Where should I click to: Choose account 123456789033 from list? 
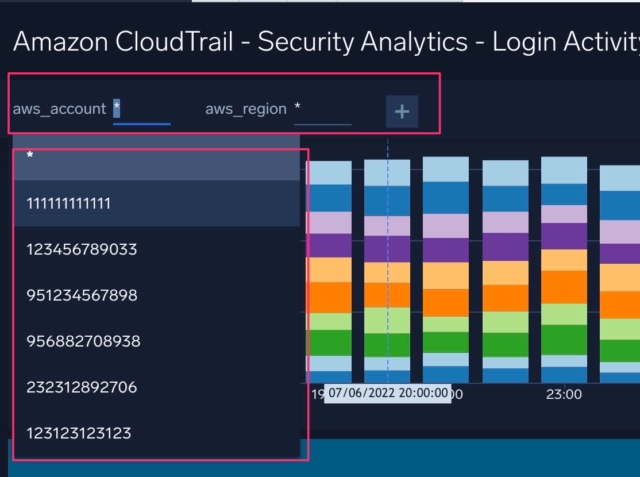coord(157,249)
